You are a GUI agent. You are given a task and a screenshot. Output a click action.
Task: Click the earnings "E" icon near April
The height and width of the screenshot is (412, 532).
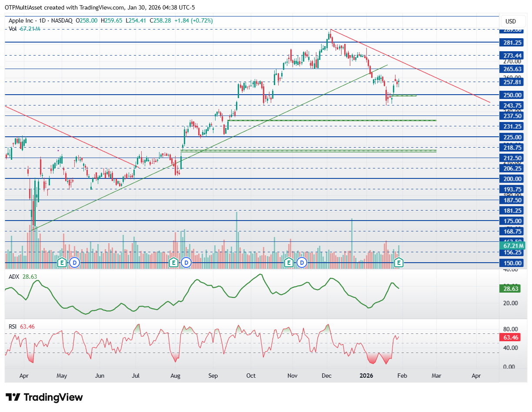tap(62, 262)
